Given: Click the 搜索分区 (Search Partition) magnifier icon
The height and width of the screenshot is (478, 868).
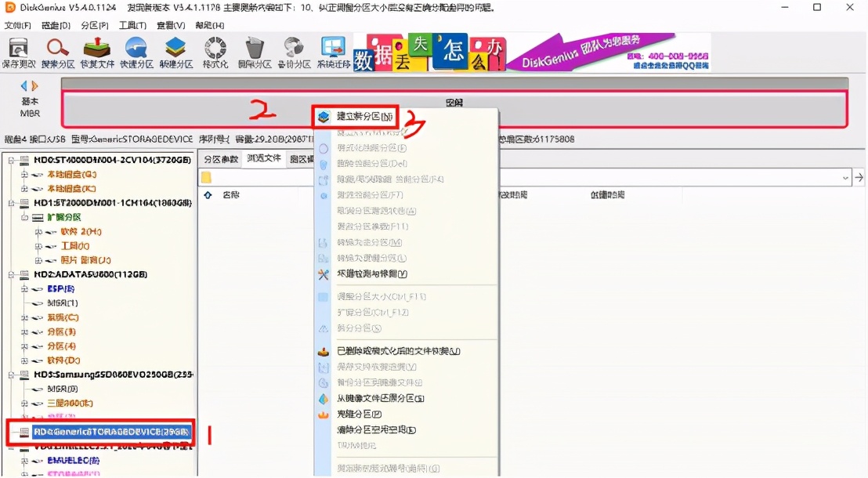Looking at the screenshot, I should point(57,49).
